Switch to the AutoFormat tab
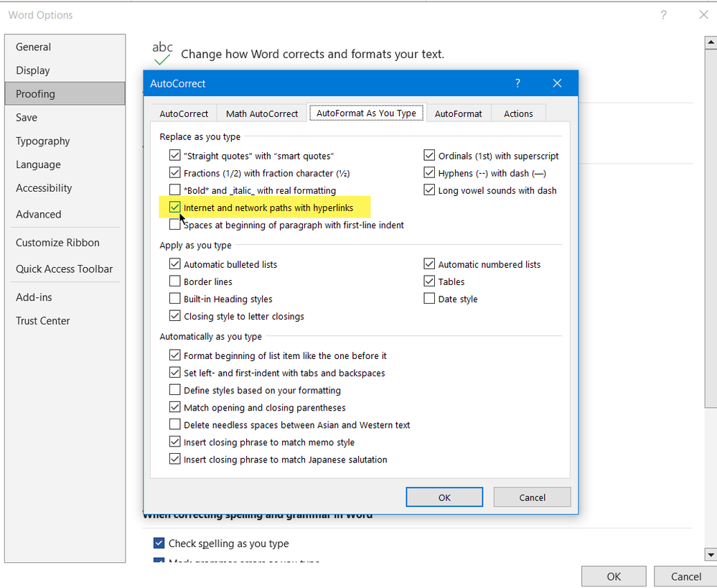The height and width of the screenshot is (588, 717). [x=458, y=113]
